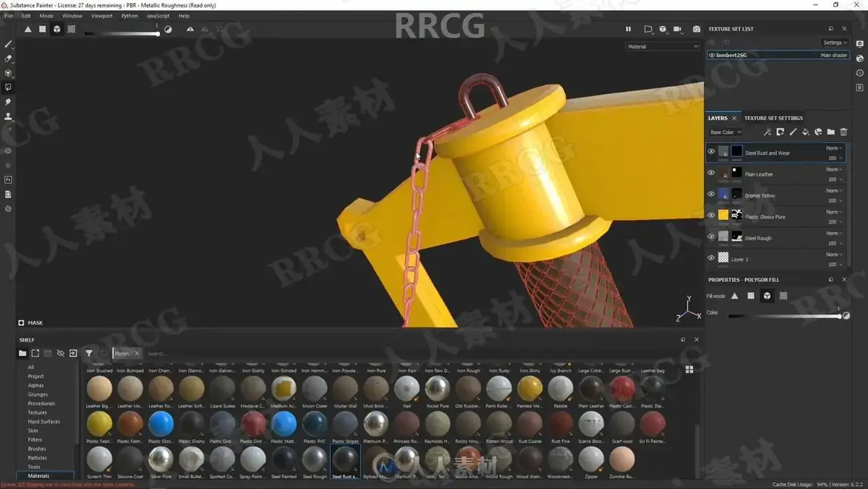The width and height of the screenshot is (868, 489).
Task: Open the Python menu
Action: pos(129,15)
